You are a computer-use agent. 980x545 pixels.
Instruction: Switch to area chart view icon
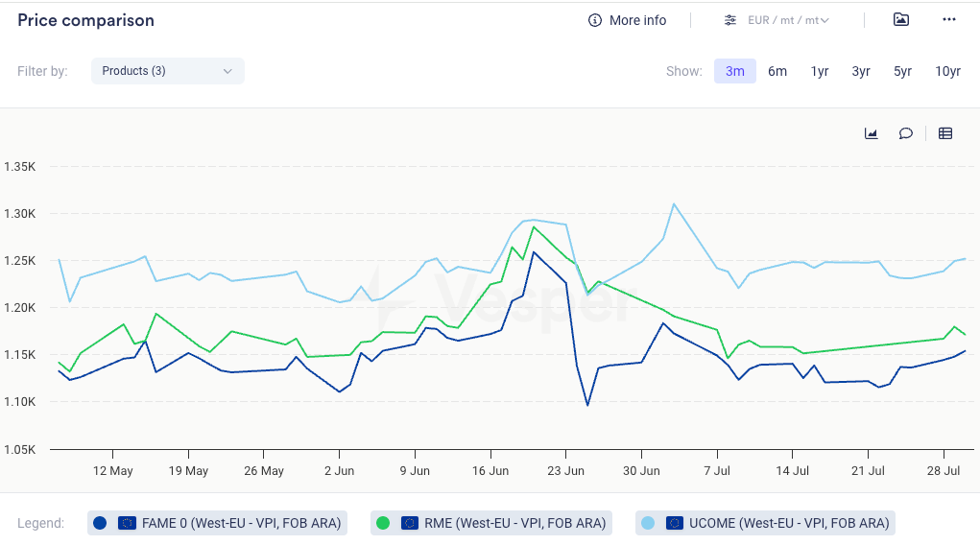(872, 133)
